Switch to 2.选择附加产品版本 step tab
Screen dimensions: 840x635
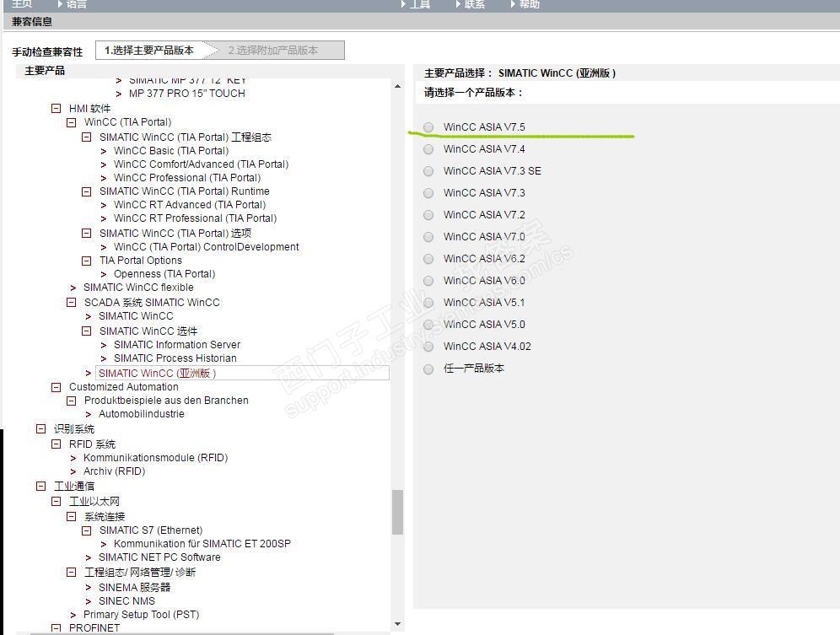point(274,51)
